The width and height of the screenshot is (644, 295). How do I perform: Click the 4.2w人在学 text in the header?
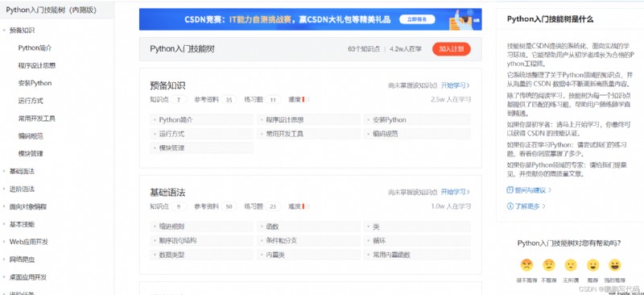click(x=406, y=49)
